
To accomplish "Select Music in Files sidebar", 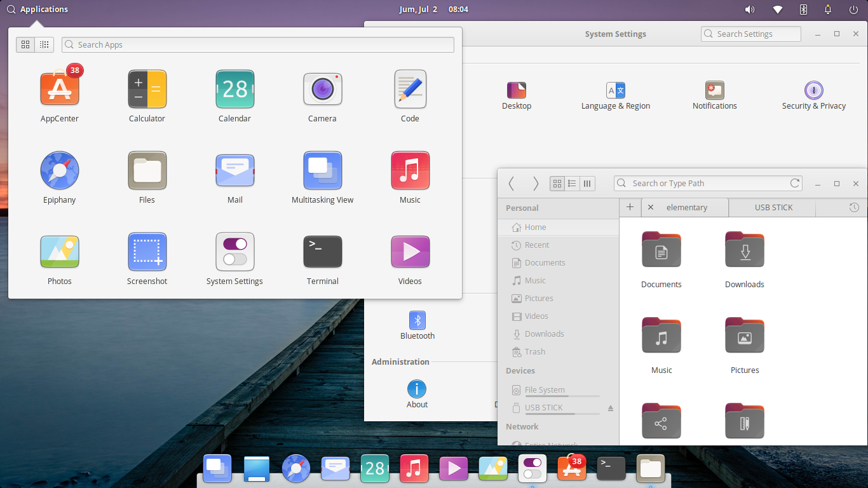I will point(559,281).
